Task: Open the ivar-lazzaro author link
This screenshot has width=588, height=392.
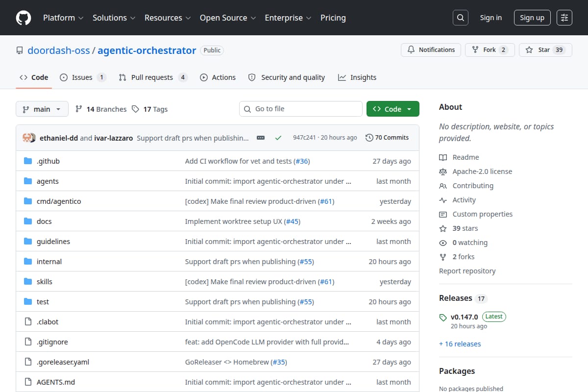Action: (x=113, y=138)
